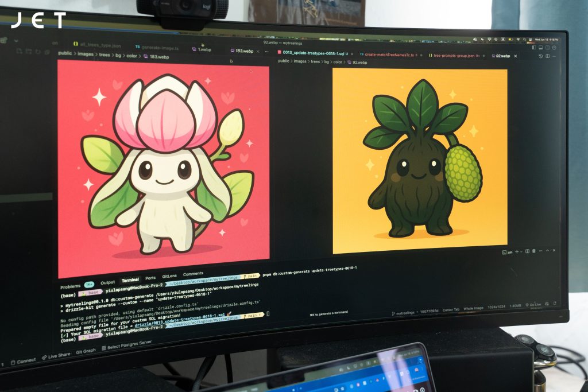Click 'color' in the 92.webp breadcrumb
The width and height of the screenshot is (588, 392).
[x=338, y=62]
